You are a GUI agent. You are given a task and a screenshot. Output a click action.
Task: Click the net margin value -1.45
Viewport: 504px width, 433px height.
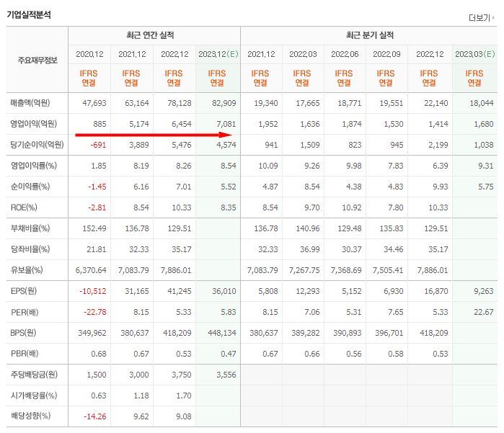click(x=97, y=187)
